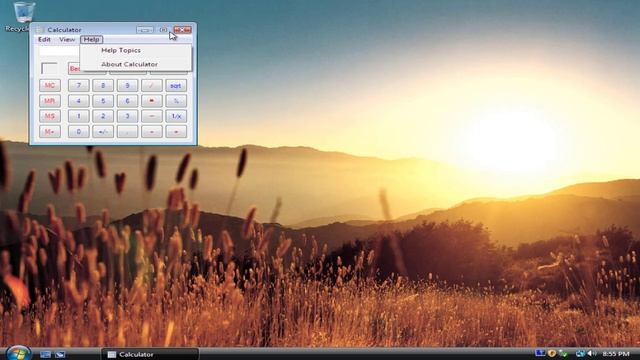
Task: Click the 8 digit key
Action: [x=103, y=86]
